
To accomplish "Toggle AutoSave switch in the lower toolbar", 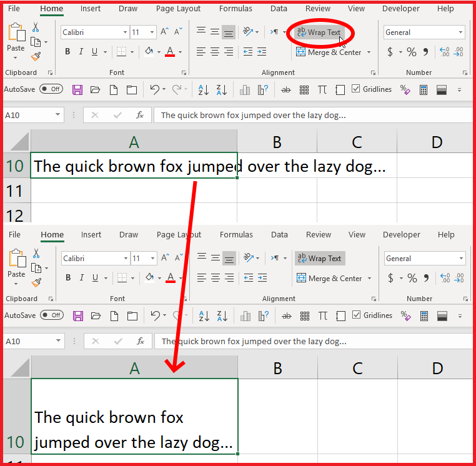I will click(52, 315).
